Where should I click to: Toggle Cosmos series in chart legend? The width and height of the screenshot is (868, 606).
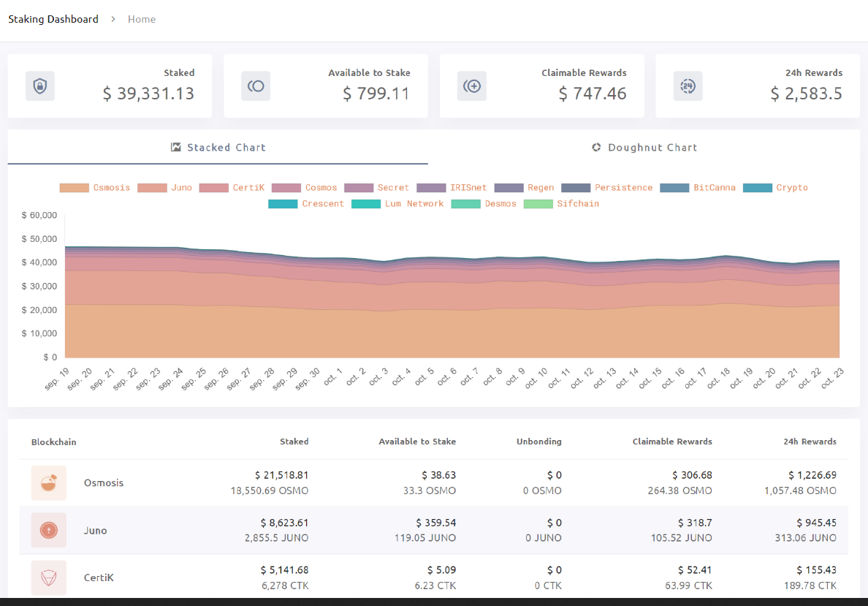click(305, 188)
